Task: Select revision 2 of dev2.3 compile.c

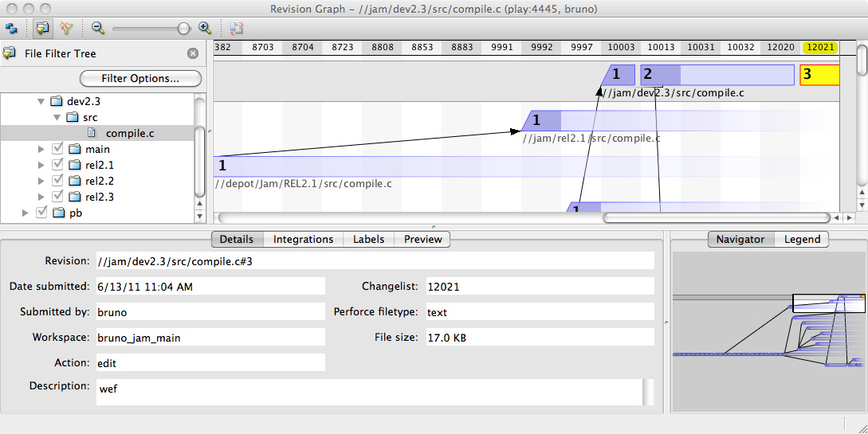Action: click(717, 75)
